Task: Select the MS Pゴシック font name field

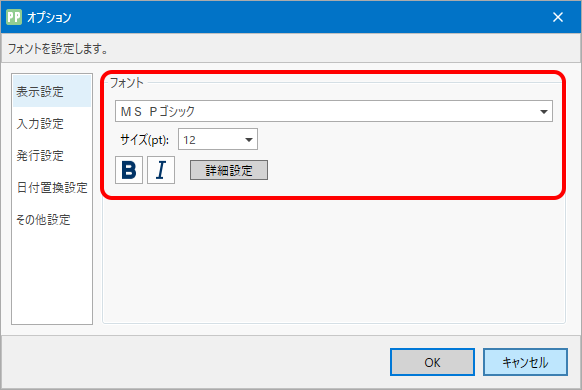Action: click(334, 111)
